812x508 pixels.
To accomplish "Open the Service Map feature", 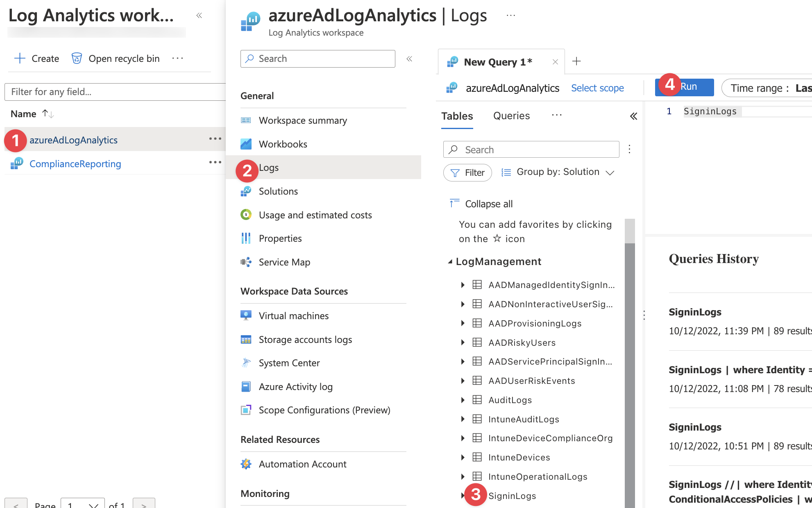I will (284, 262).
